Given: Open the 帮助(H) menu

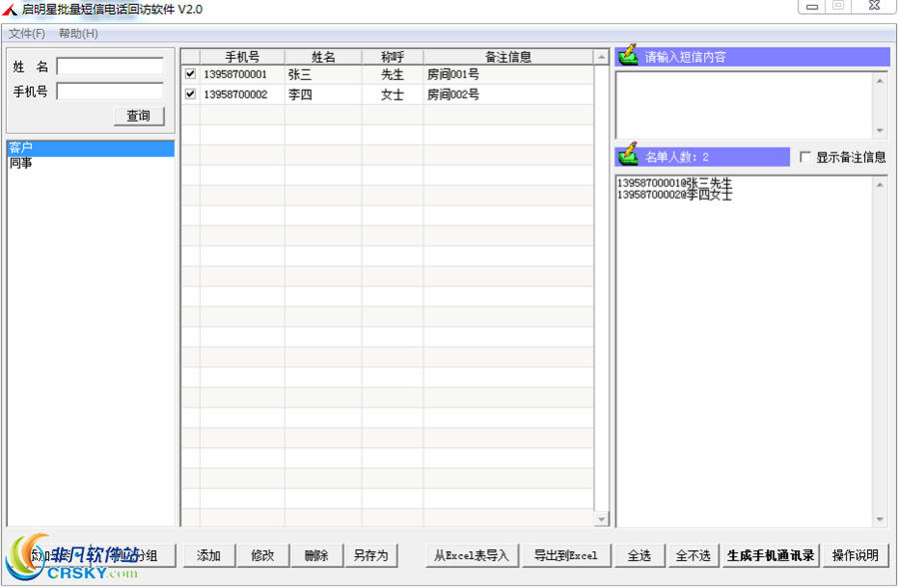Looking at the screenshot, I should (78, 33).
